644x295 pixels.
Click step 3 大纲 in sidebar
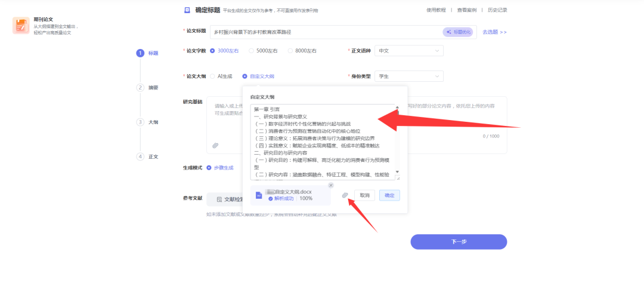pos(147,122)
